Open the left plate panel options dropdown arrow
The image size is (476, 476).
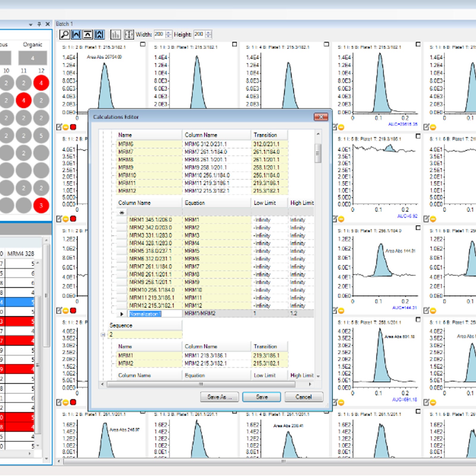tap(31, 25)
